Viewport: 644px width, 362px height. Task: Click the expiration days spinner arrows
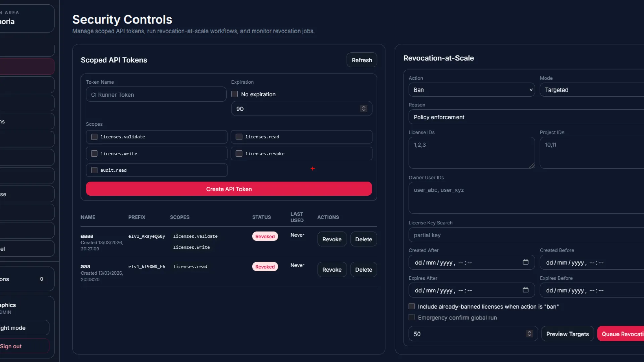(x=363, y=109)
